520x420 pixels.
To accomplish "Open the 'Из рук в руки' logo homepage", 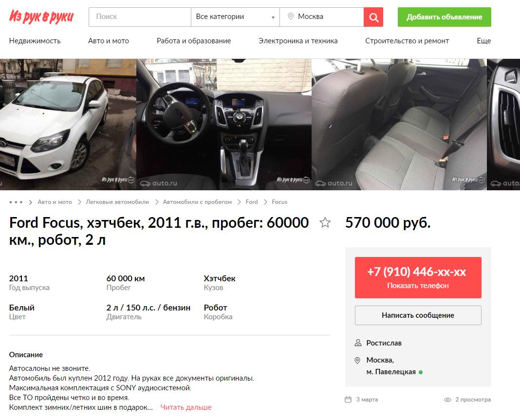I will 41,17.
